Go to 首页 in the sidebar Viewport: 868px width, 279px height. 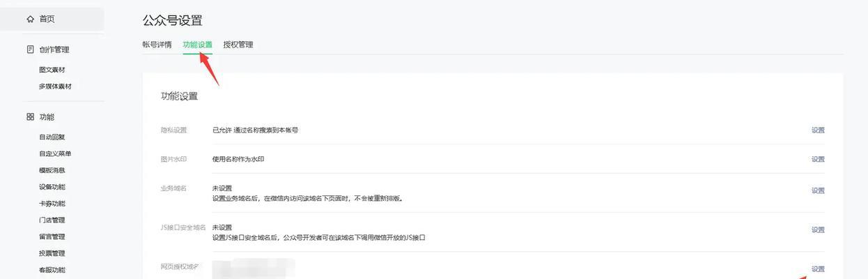[47, 19]
